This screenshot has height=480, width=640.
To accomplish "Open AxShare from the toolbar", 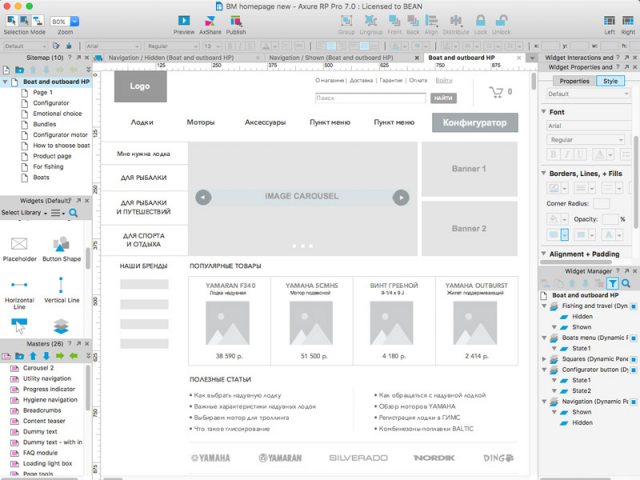I will tap(210, 20).
